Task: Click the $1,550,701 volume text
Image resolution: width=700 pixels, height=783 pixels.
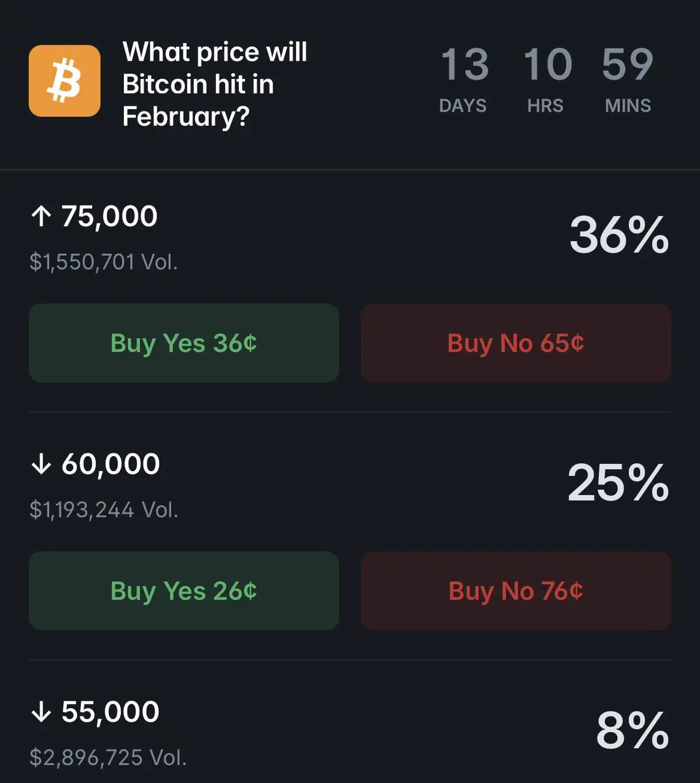Action: 104,262
